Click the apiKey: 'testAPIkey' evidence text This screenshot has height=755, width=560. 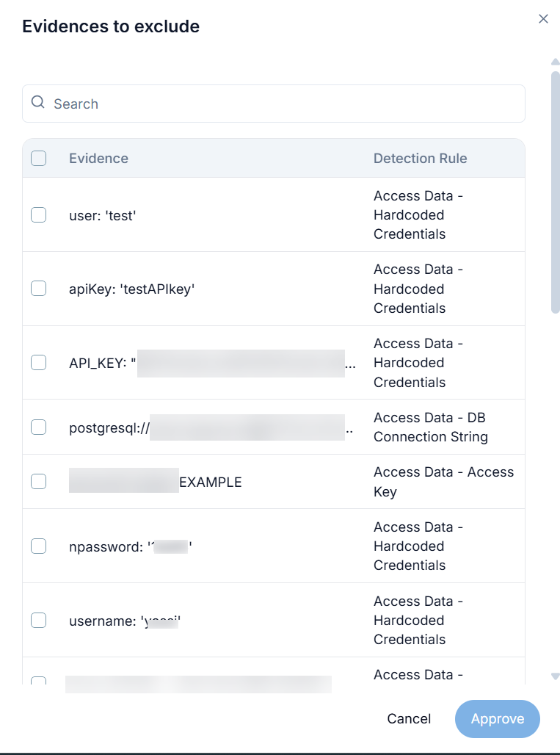point(131,289)
